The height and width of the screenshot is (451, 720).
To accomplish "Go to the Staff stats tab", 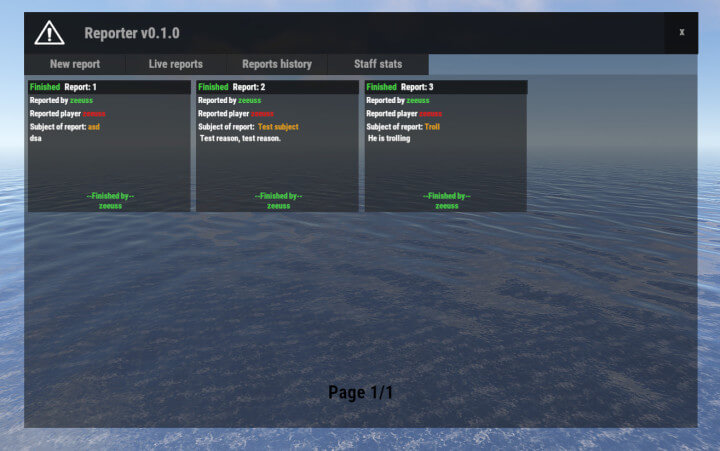I will pyautogui.click(x=378, y=64).
